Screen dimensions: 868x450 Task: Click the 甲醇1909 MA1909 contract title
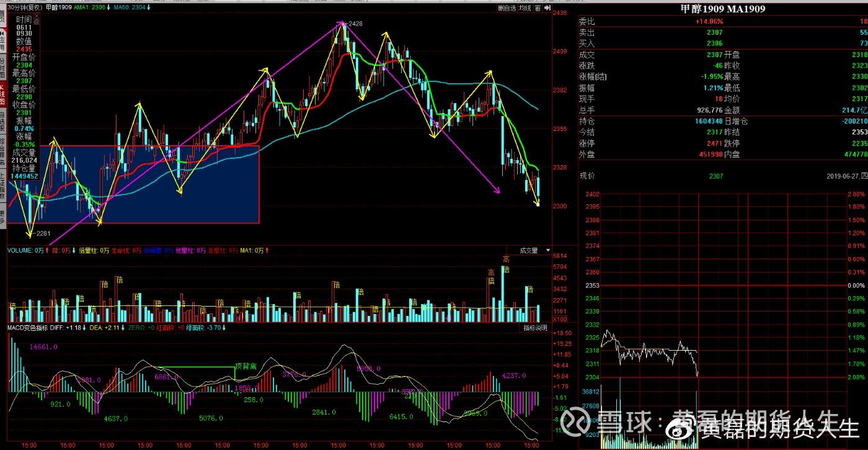[723, 9]
